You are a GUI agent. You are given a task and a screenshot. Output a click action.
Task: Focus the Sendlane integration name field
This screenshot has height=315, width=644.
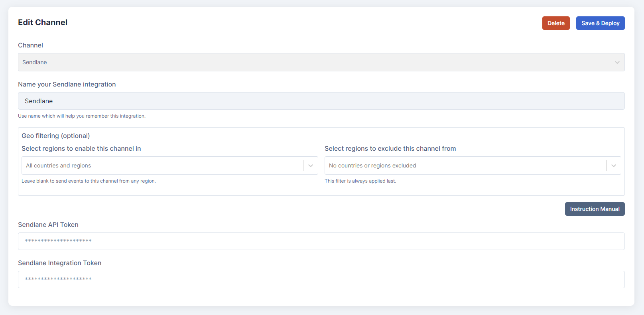(321, 101)
